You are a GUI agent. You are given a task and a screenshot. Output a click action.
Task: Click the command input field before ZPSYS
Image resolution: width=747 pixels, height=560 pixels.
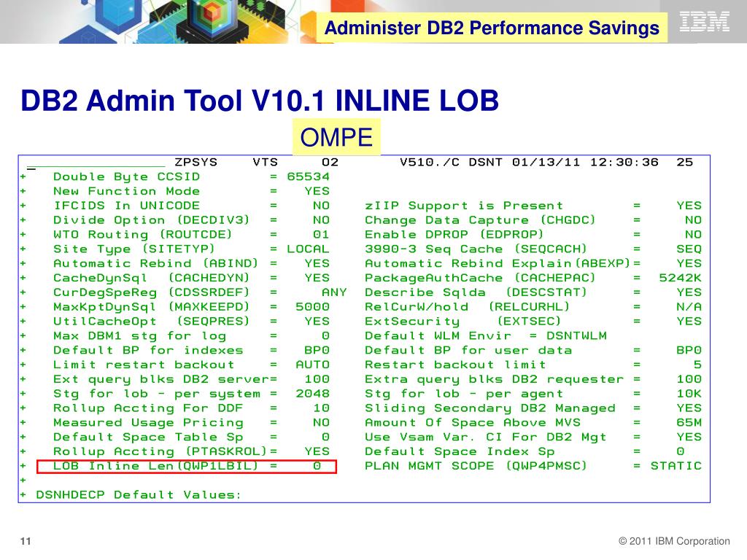[x=96, y=163]
